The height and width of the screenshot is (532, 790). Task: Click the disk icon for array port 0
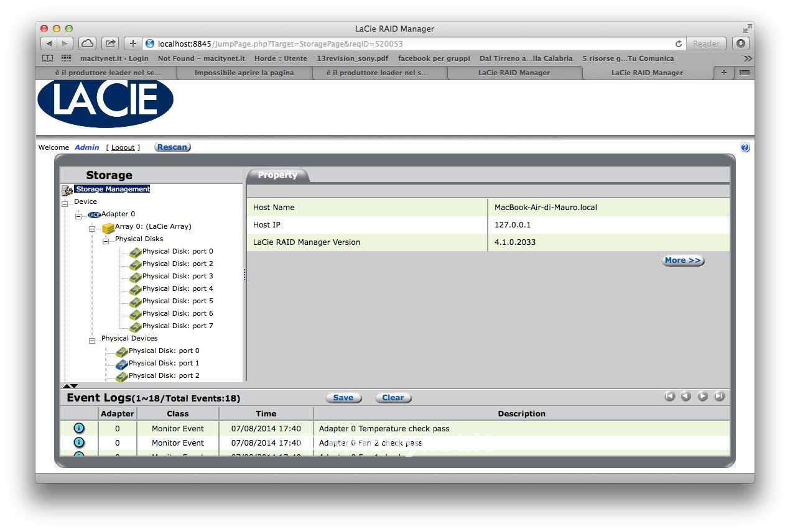(x=136, y=252)
